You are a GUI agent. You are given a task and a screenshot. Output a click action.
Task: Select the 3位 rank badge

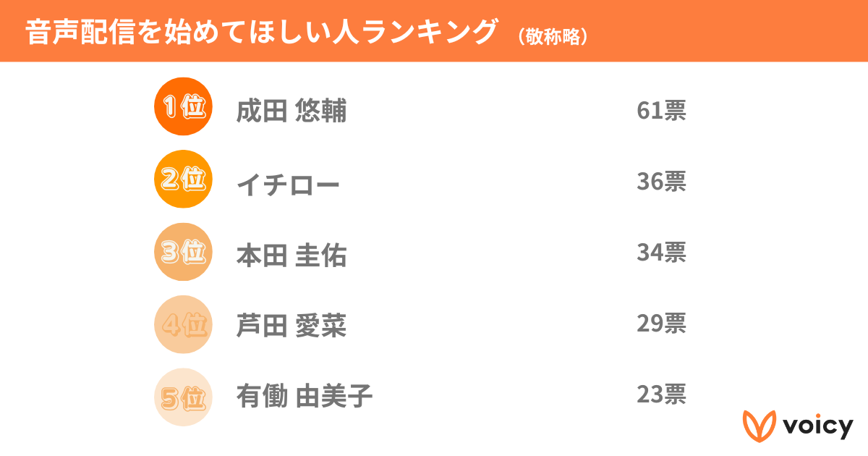183,251
